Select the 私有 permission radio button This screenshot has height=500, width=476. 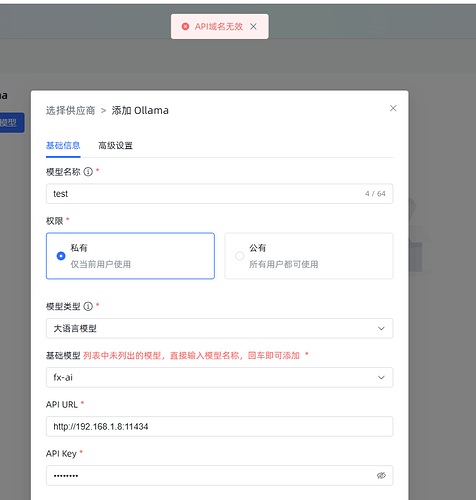tap(61, 256)
